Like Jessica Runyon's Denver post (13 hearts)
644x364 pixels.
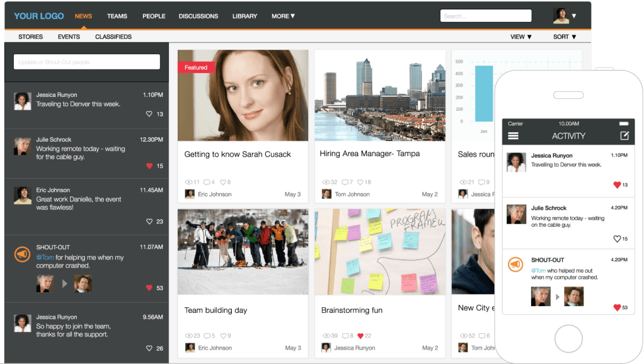(149, 114)
